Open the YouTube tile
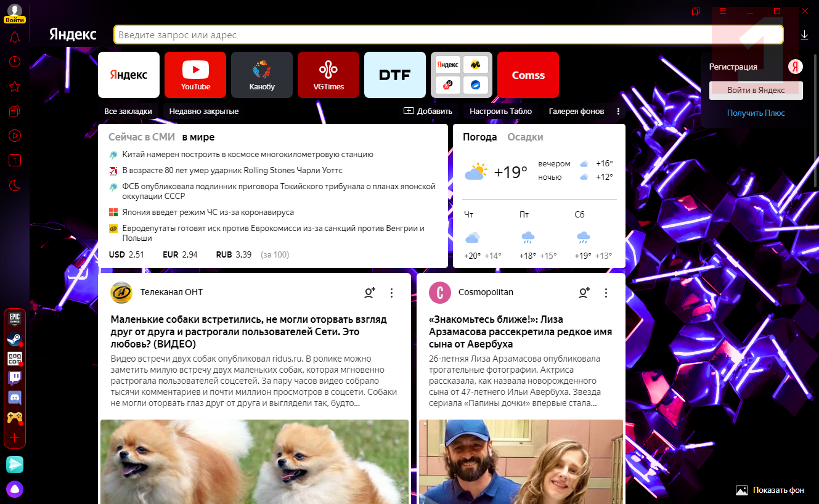 [195, 75]
